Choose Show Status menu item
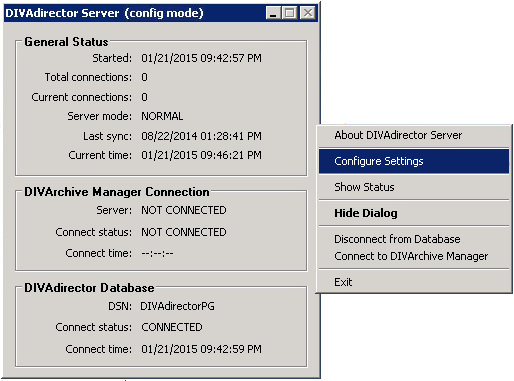The image size is (514, 381). (x=414, y=187)
